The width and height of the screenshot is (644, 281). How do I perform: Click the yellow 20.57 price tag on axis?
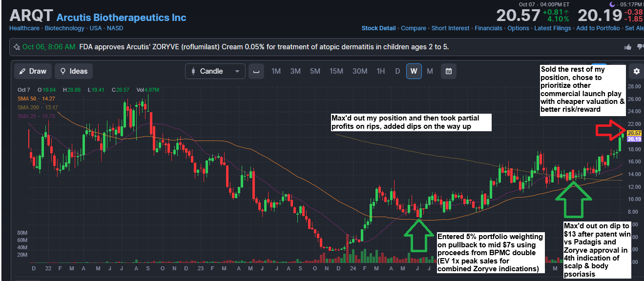point(634,133)
